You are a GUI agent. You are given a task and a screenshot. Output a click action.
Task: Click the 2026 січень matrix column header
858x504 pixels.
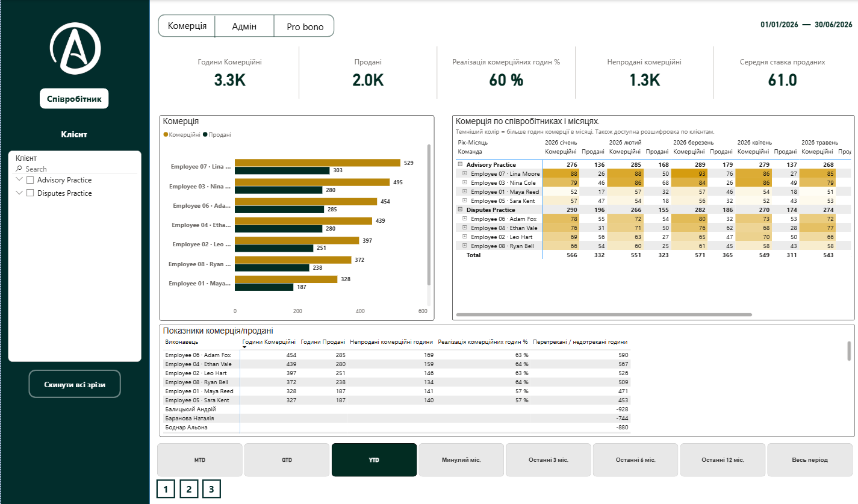click(560, 143)
